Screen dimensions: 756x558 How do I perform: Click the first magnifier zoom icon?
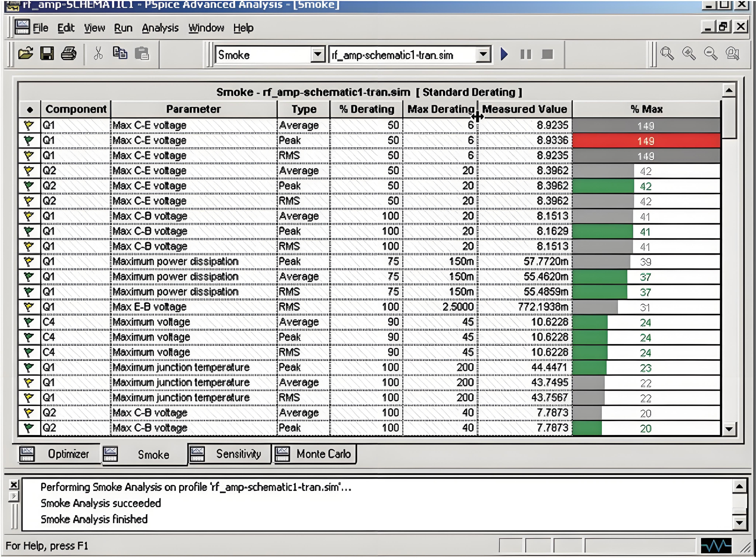[x=667, y=53]
